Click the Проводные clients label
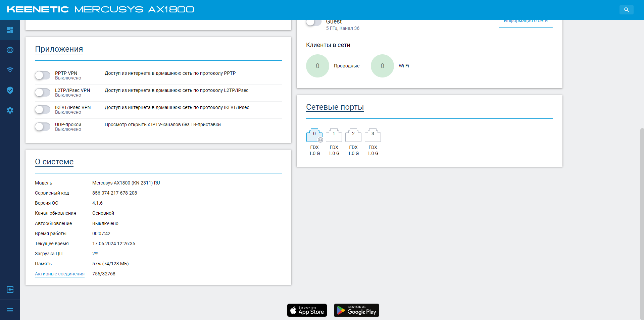The image size is (644, 320). pyautogui.click(x=347, y=66)
